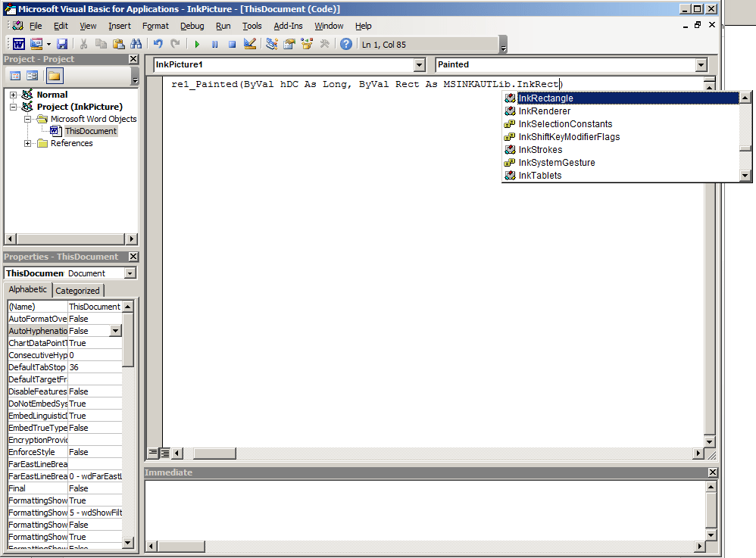Collapse the Microsoft Word Objects folder

click(x=28, y=119)
